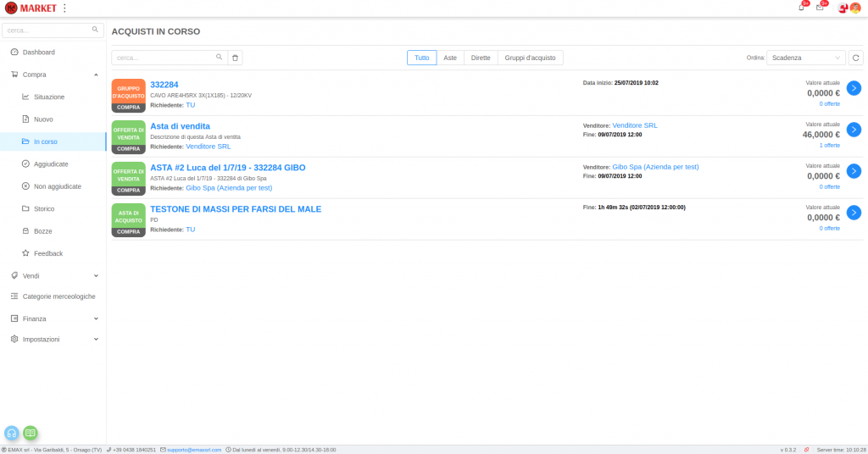Click the trash icon beside the list search
Screen dimensions: 868x454
pos(236,58)
